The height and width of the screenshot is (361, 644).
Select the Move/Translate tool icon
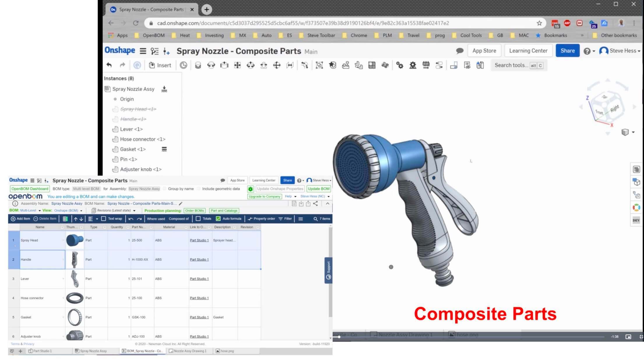pos(237,65)
